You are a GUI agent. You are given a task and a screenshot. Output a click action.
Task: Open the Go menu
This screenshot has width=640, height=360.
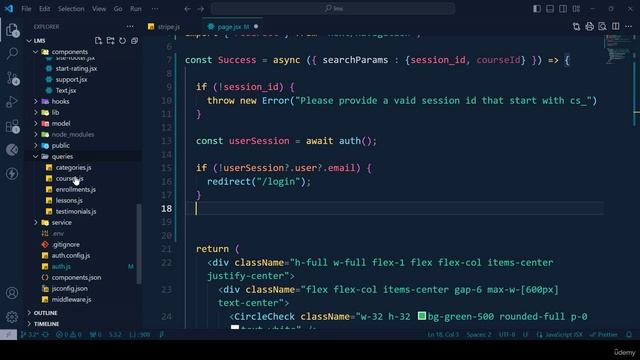[x=118, y=9]
